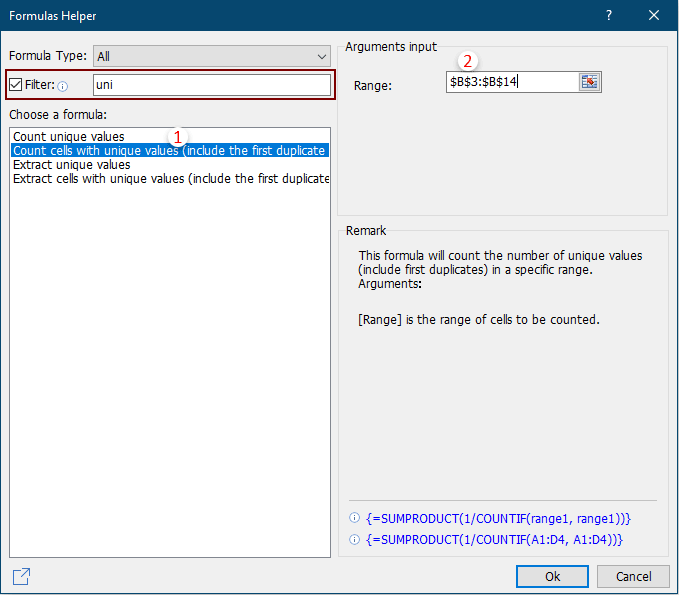Image resolution: width=679 pixels, height=595 pixels.
Task: Click the help question mark in title bar
Action: click(x=608, y=15)
